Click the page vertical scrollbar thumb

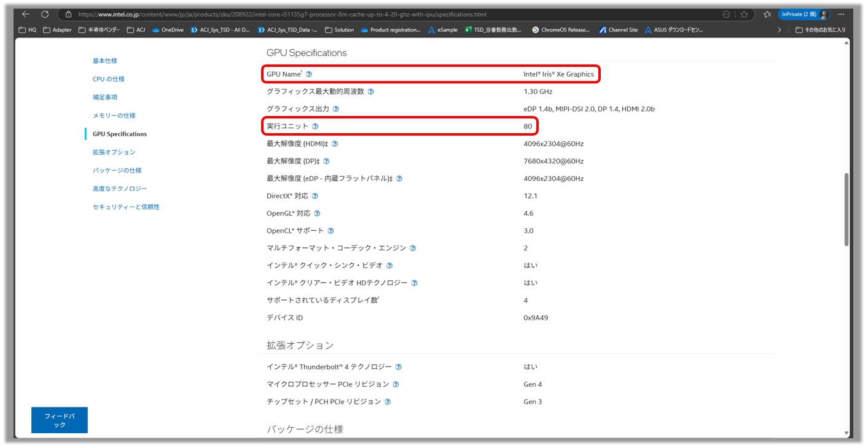[x=847, y=210]
